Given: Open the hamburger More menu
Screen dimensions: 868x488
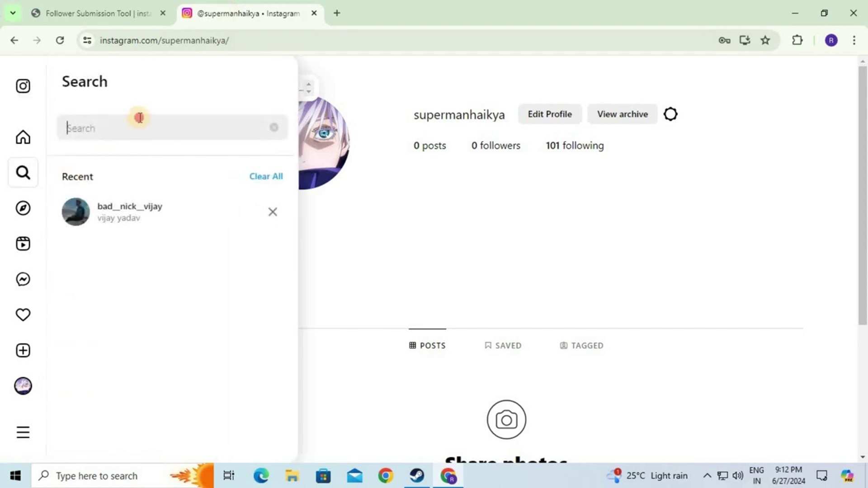Looking at the screenshot, I should (x=23, y=432).
